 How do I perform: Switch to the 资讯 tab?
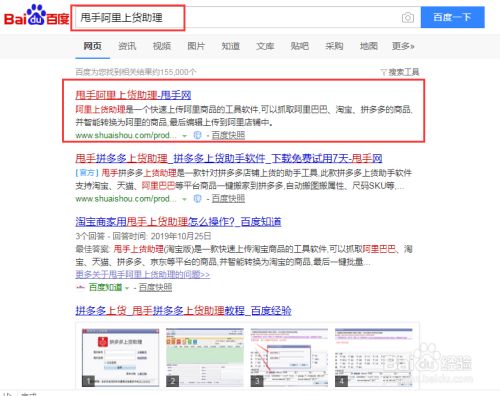127,46
